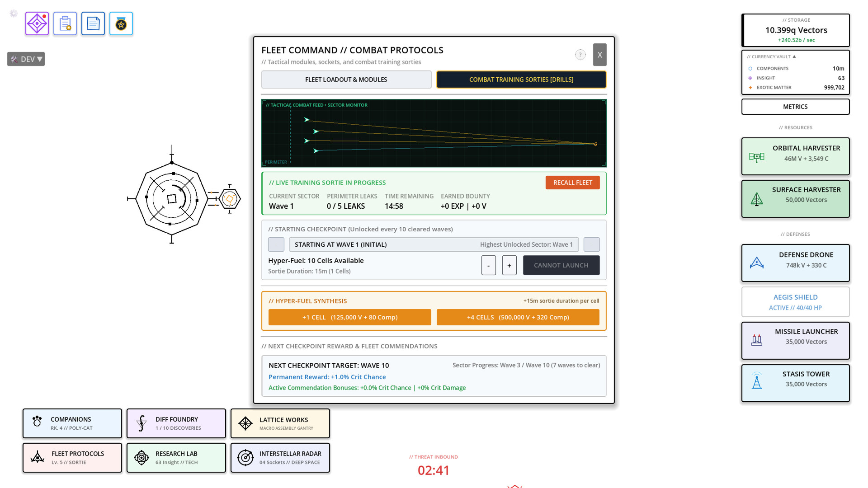Viewport: 868px width, 488px height.
Task: Open the document notes icon
Action: click(93, 23)
